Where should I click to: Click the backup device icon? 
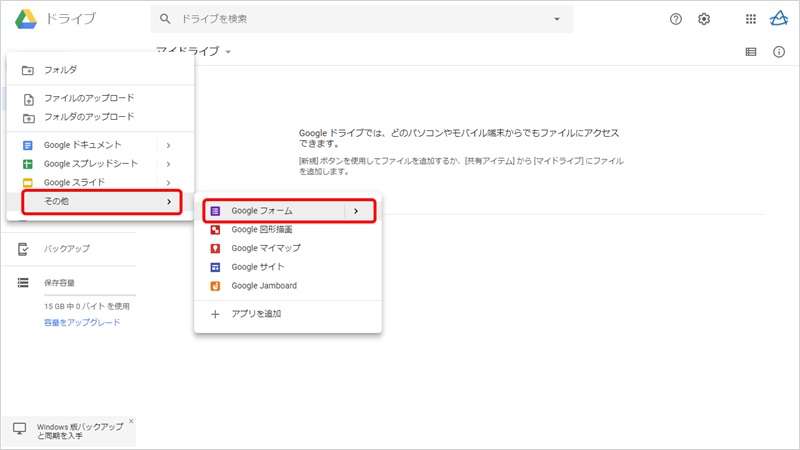(x=23, y=249)
